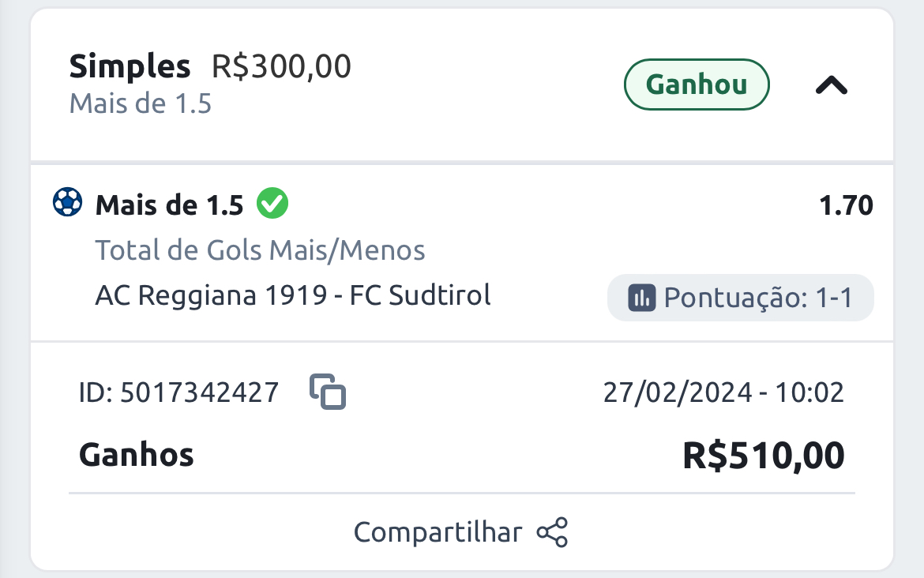Click the soccer ball sport icon
The width and height of the screenshot is (924, 578).
(x=68, y=202)
